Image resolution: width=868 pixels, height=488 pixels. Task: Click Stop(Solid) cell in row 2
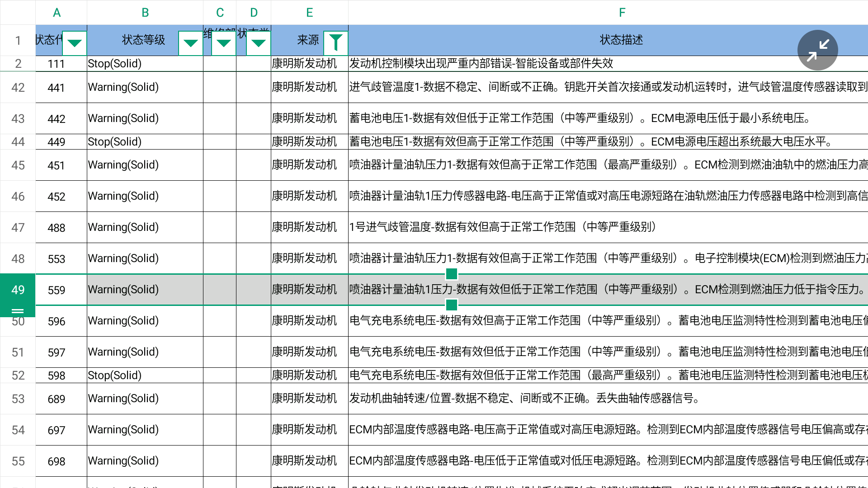145,64
